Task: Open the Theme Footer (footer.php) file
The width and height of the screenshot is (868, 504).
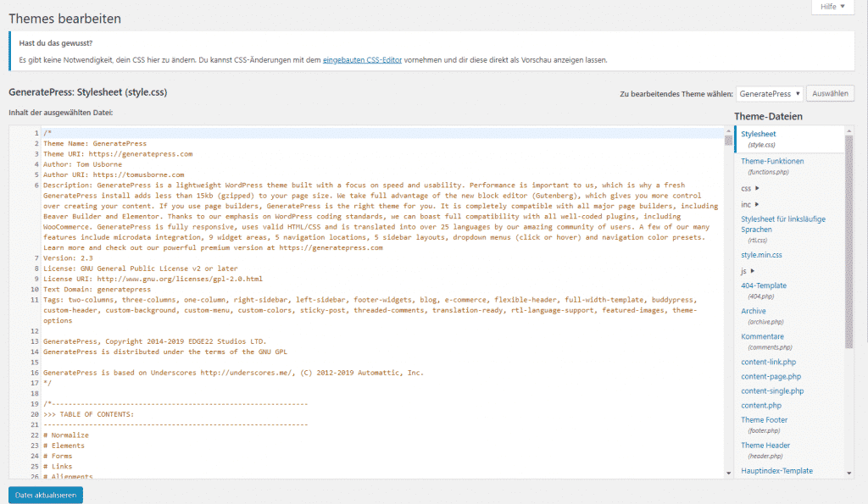Action: point(764,420)
